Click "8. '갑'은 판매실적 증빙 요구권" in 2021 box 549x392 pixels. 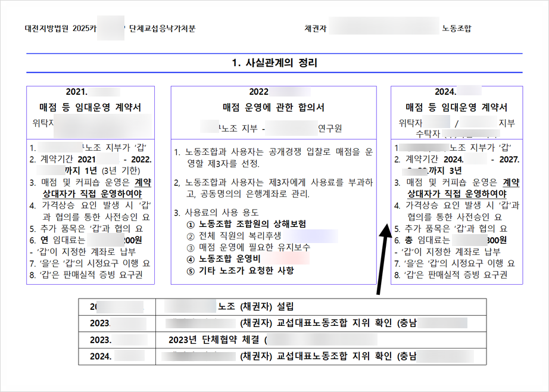click(x=86, y=275)
